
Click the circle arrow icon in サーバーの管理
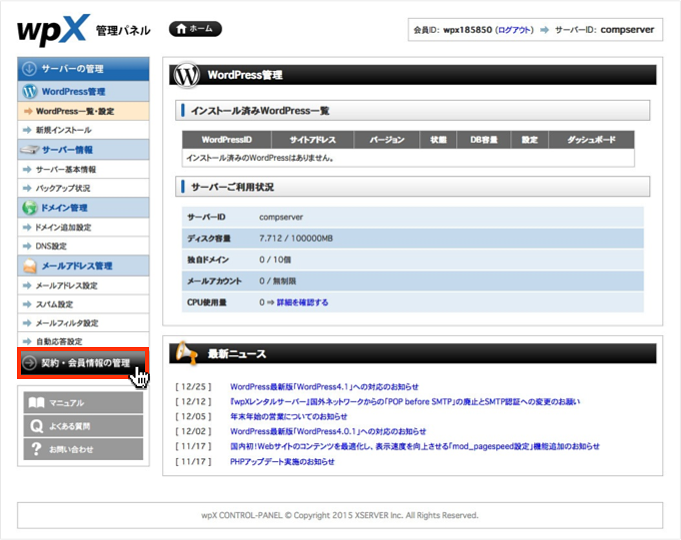pyautogui.click(x=29, y=69)
